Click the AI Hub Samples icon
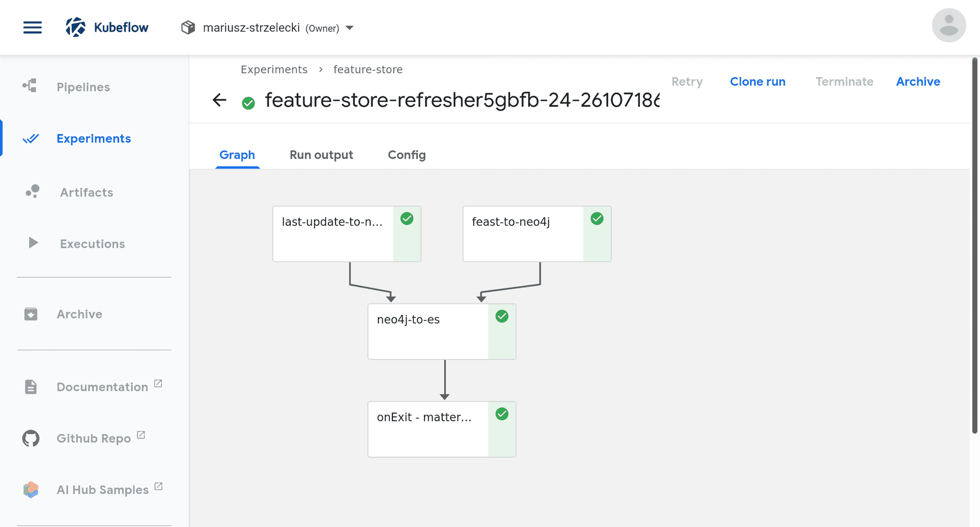Screen dimensions: 980x527 click(x=31, y=489)
